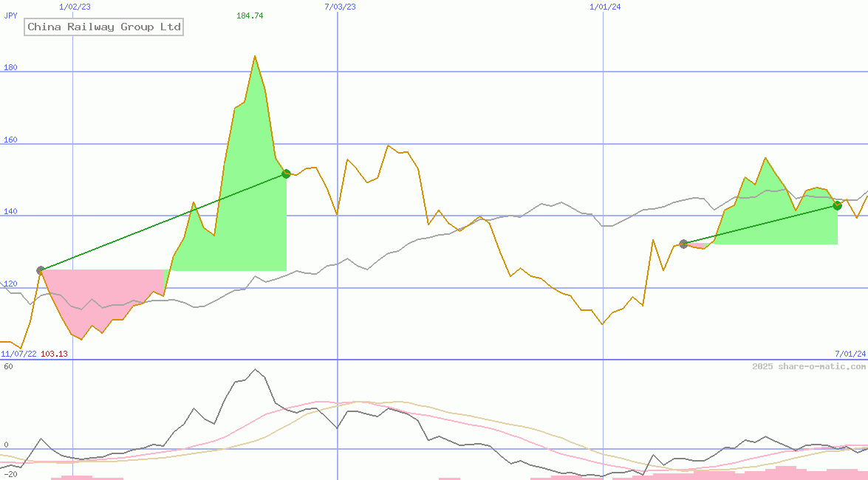Select the gray marker starting the first trendline
The height and width of the screenshot is (480, 868).
[x=41, y=270]
